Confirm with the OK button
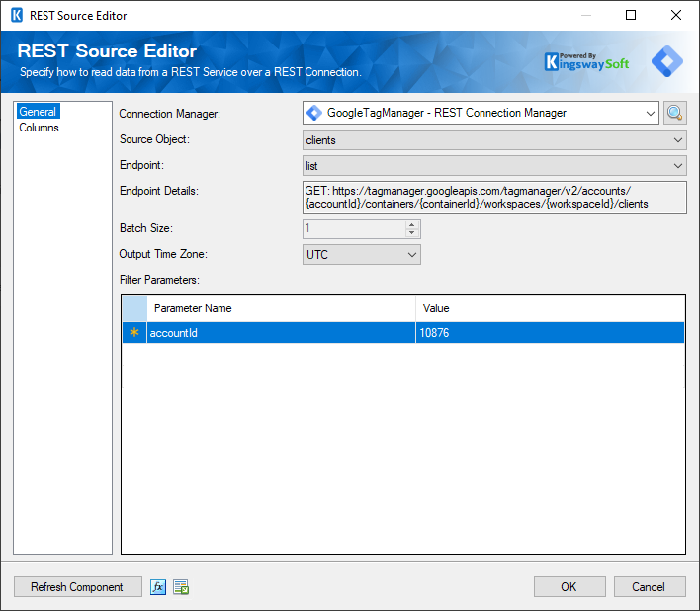The width and height of the screenshot is (700, 611). (569, 587)
